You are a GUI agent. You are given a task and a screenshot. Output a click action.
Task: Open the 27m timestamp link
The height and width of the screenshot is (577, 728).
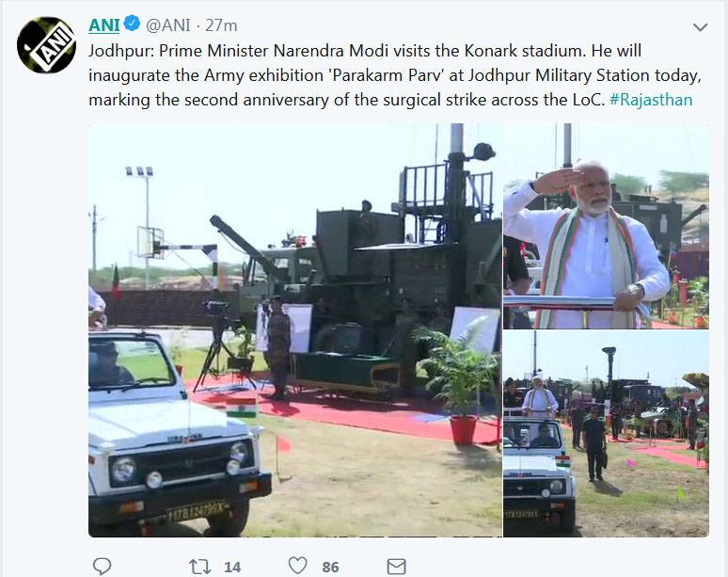pyautogui.click(x=223, y=25)
